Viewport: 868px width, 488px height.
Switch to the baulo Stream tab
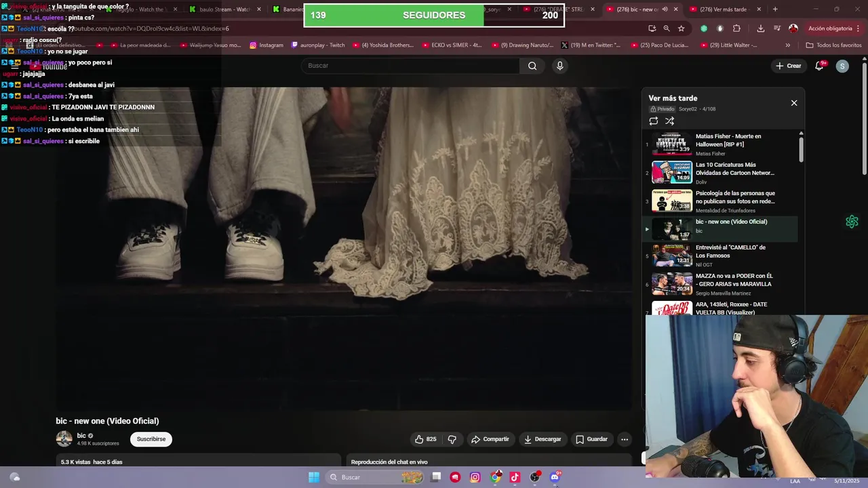click(225, 9)
